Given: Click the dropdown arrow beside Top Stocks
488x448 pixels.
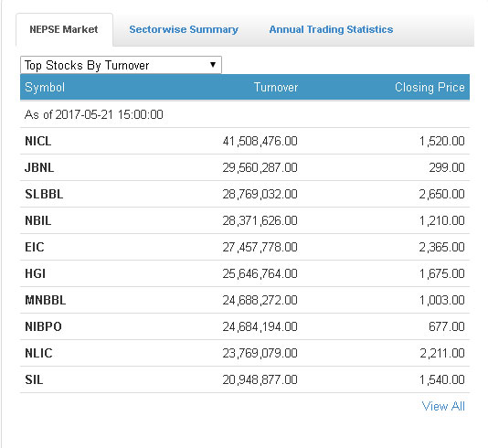Looking at the screenshot, I should 213,65.
